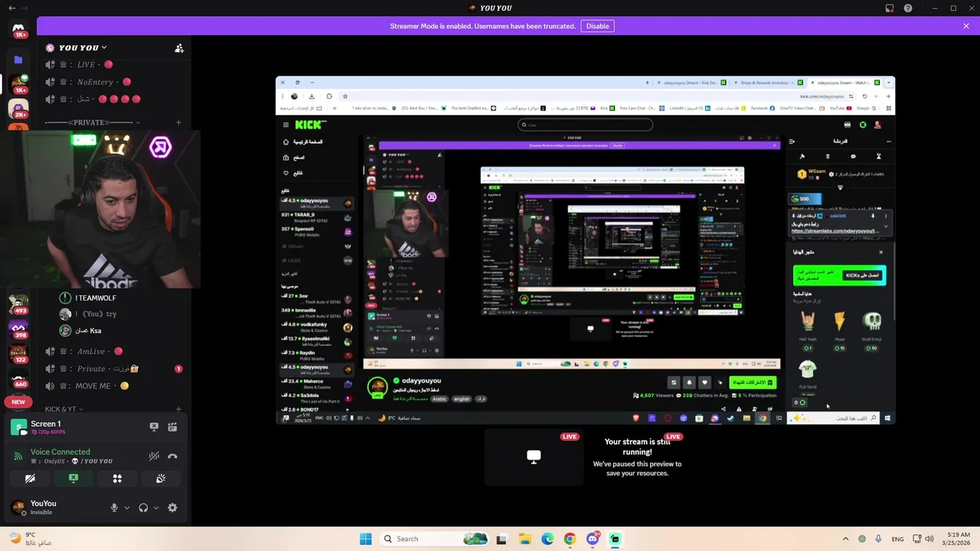Open the Discord direct messages home icon
The width and height of the screenshot is (980, 551).
pos(18,29)
